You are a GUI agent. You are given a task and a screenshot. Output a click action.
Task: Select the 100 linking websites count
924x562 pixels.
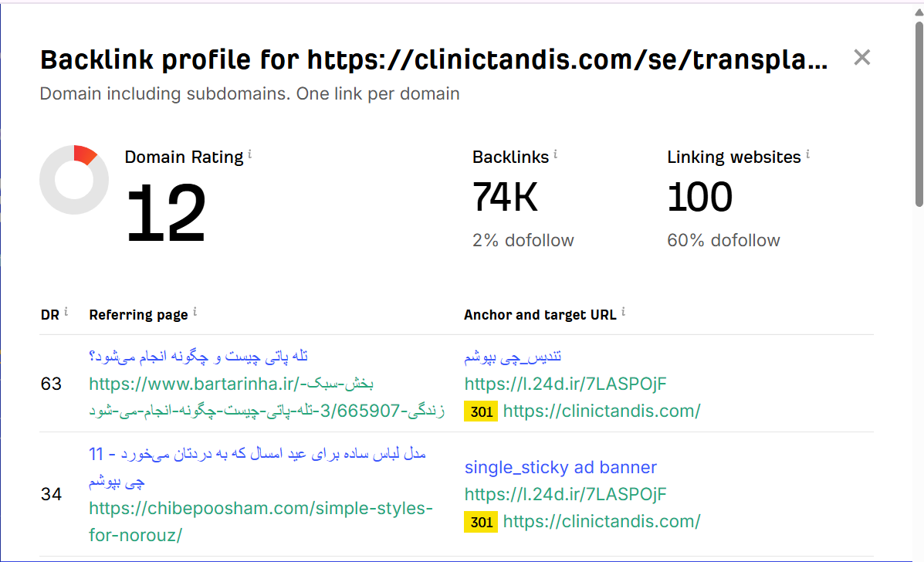click(x=700, y=196)
